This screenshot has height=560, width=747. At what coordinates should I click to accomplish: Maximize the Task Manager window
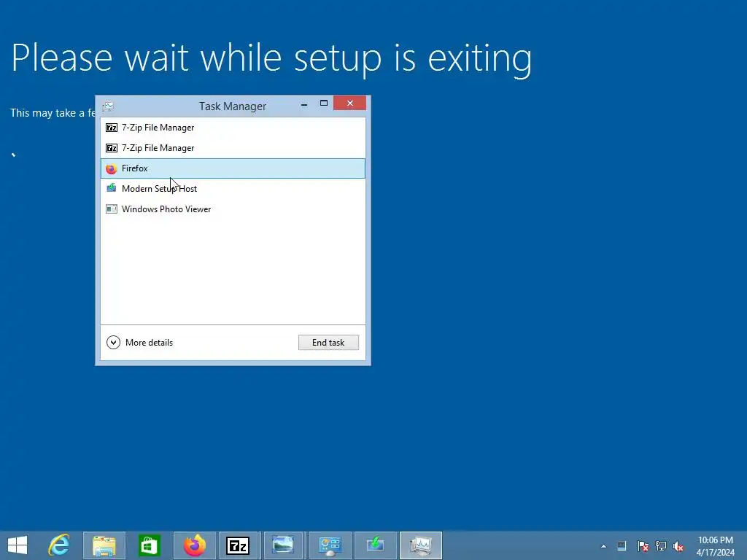pos(324,104)
